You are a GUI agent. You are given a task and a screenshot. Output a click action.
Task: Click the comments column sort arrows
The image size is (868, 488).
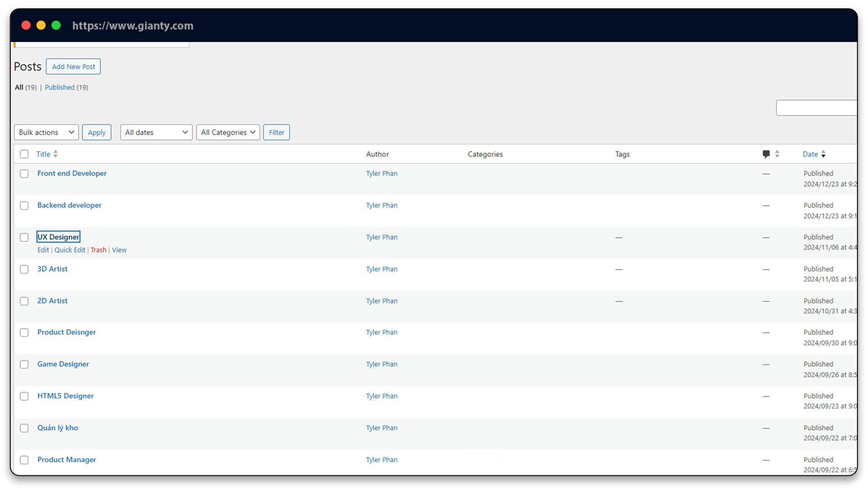click(777, 154)
